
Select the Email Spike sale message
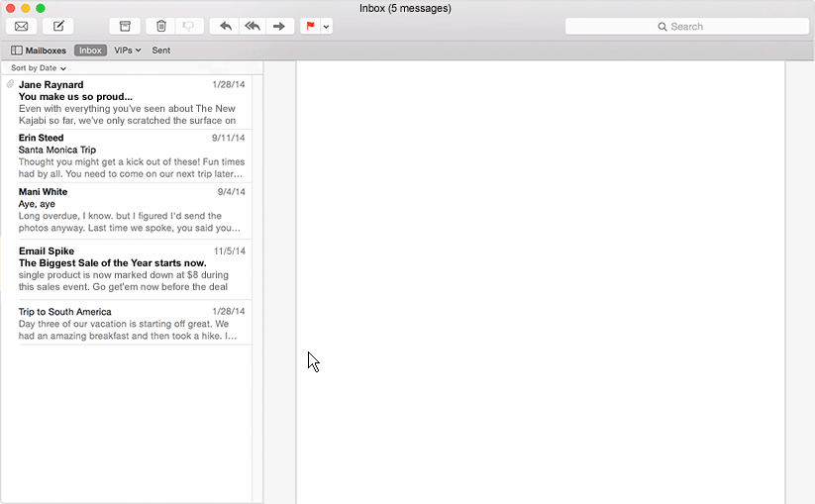[x=127, y=269]
